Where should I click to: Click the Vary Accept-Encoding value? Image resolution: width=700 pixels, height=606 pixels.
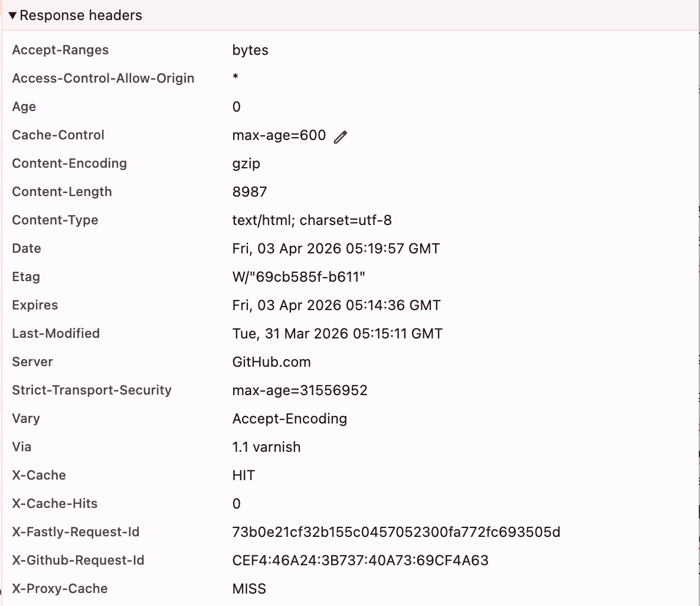pyautogui.click(x=290, y=419)
